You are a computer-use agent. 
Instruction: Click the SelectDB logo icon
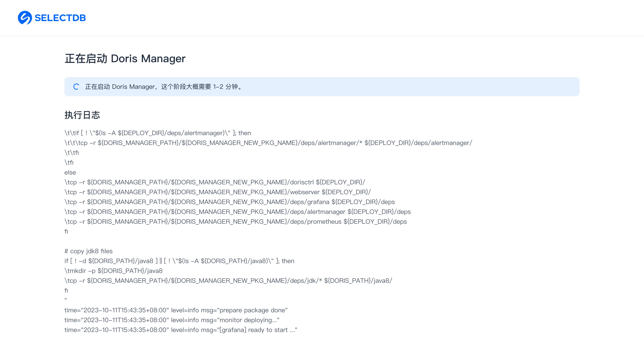(x=25, y=18)
